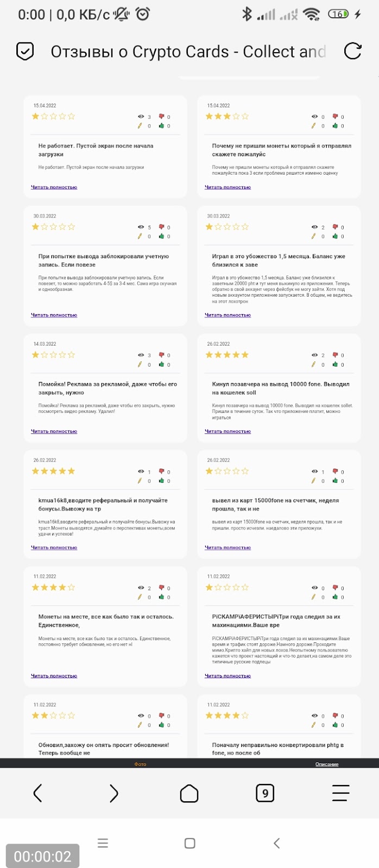Read full 'Монеты на месте' review

[54, 676]
